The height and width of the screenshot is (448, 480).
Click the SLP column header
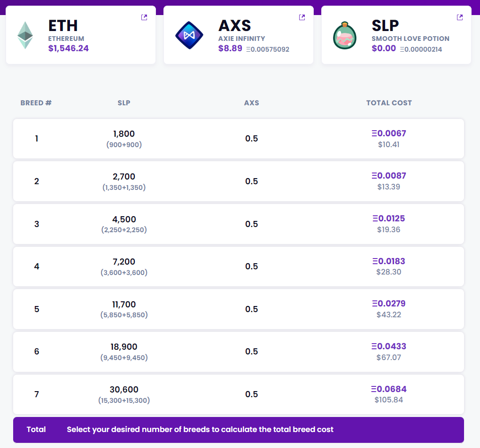pyautogui.click(x=124, y=103)
